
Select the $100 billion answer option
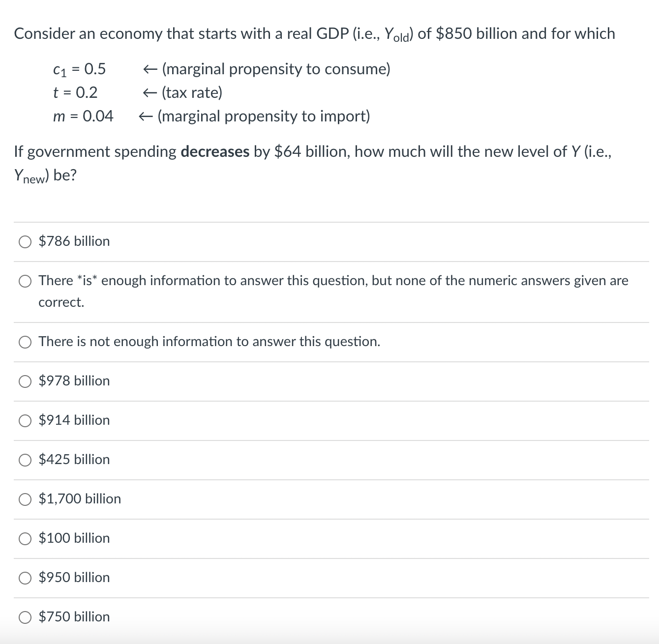click(x=25, y=538)
